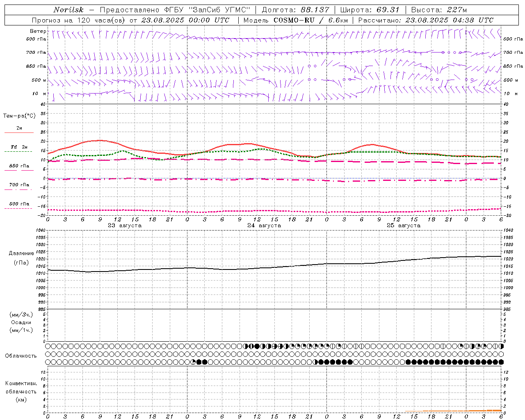Viewport: 525px width, 420px height.
Task: Click the '23 августа' date label
Action: (125, 226)
